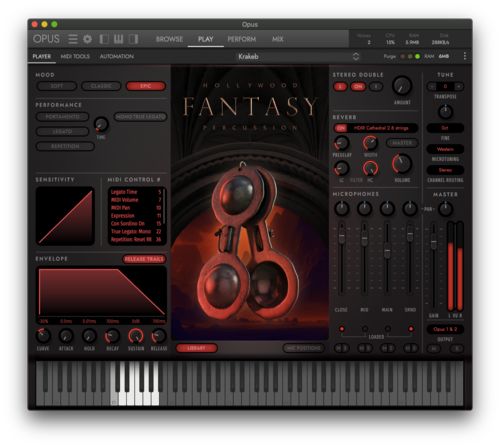Screen dimensions: 500x447
Task: Open the Western microtuning dropdown
Action: coord(445,149)
